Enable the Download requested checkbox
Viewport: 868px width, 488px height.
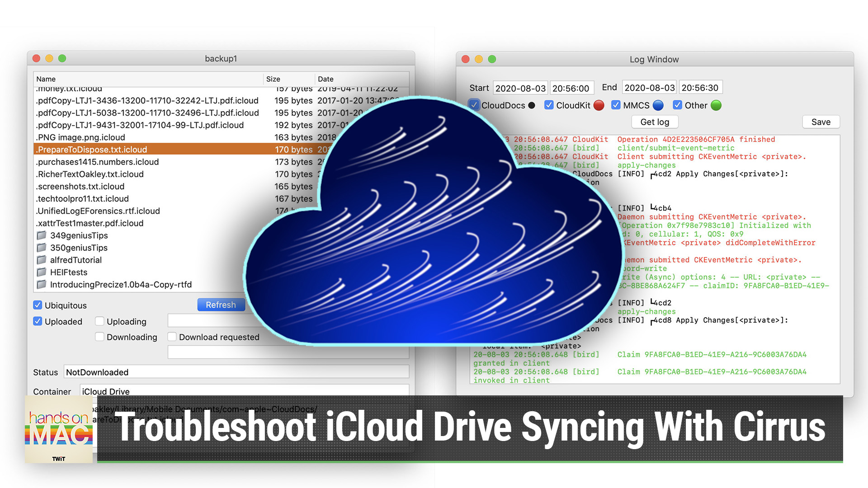[172, 337]
